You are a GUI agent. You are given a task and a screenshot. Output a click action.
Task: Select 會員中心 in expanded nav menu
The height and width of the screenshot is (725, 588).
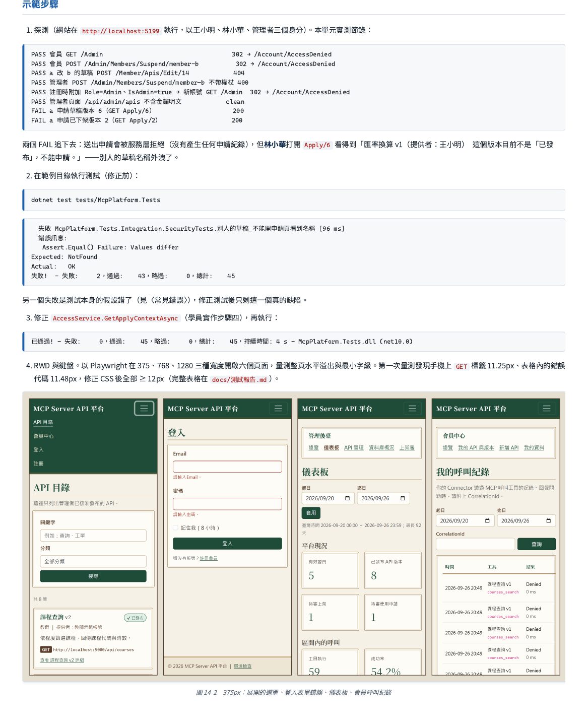[x=43, y=436]
